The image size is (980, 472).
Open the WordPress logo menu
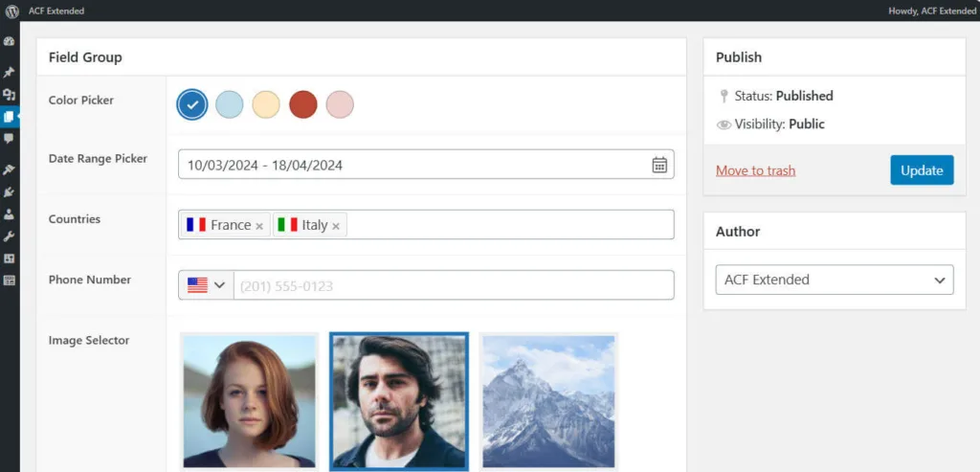click(11, 11)
